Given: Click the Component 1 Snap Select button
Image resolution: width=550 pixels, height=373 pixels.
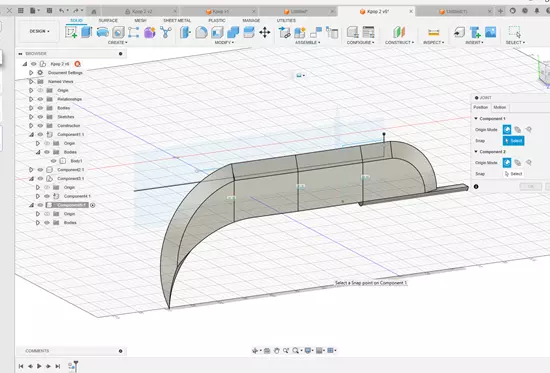Looking at the screenshot, I should 514,141.
